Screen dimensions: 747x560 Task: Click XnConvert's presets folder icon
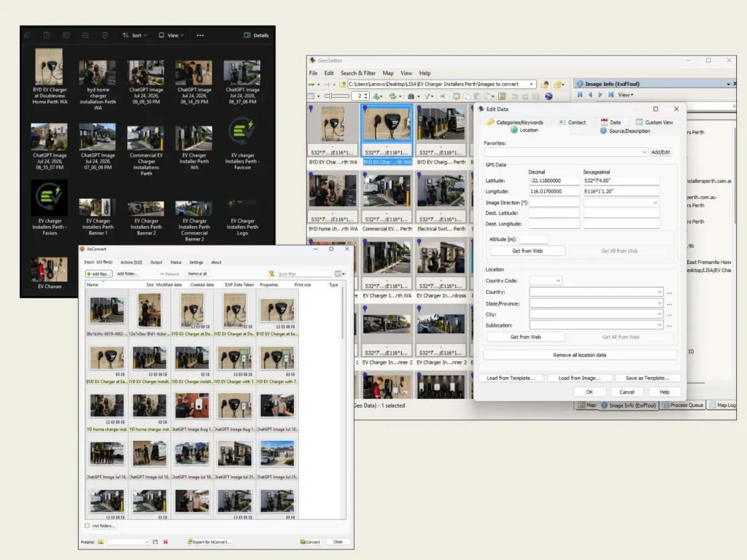click(101, 542)
